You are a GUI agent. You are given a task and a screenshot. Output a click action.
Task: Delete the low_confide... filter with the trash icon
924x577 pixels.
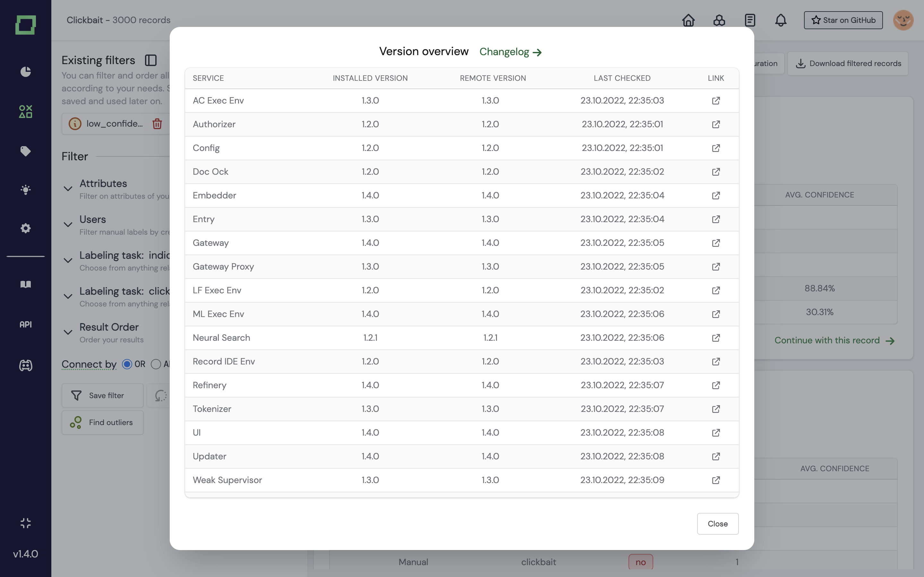[157, 124]
